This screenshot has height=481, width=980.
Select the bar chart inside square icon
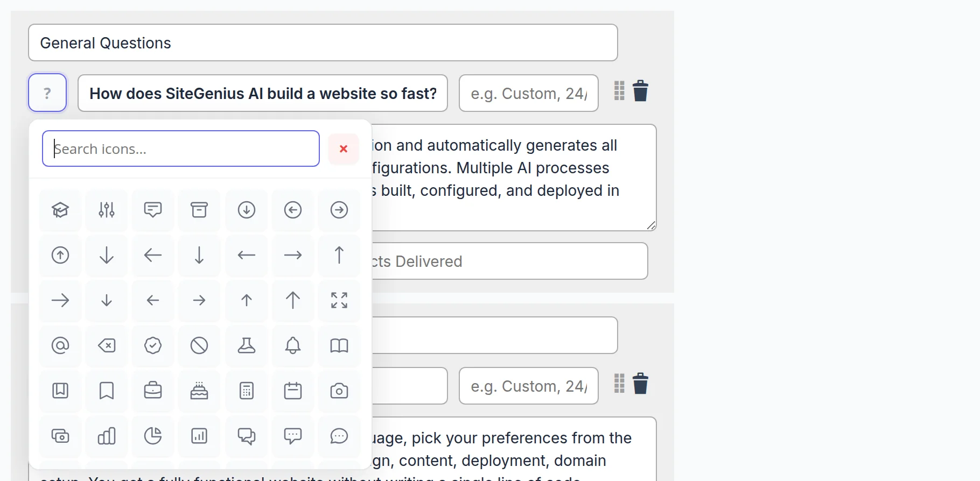click(199, 436)
